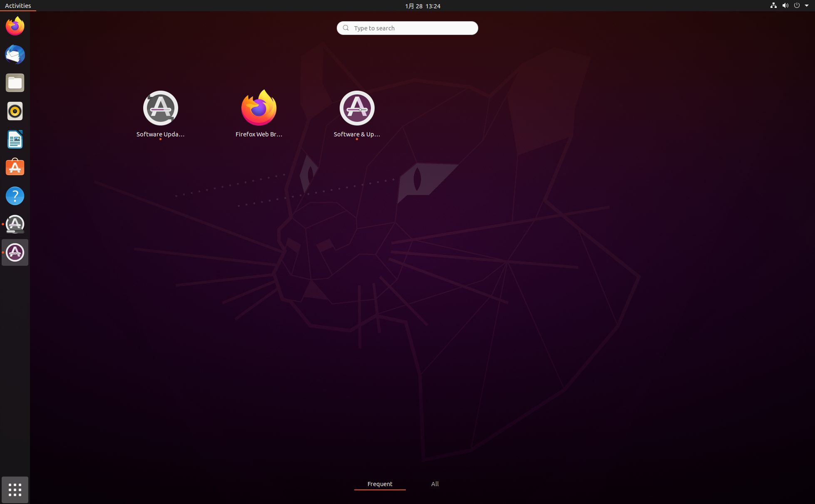Viewport: 815px width, 504px height.
Task: Select the Frequent applications tab
Action: pyautogui.click(x=380, y=484)
